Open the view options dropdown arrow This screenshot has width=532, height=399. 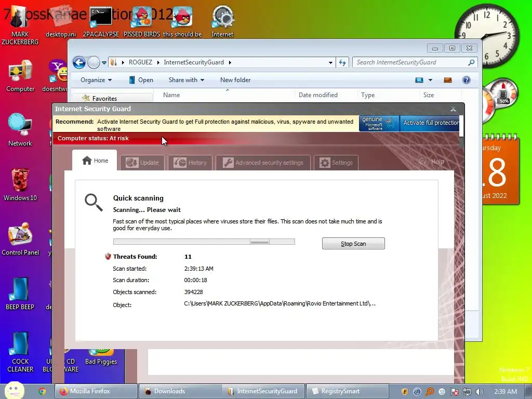point(430,80)
